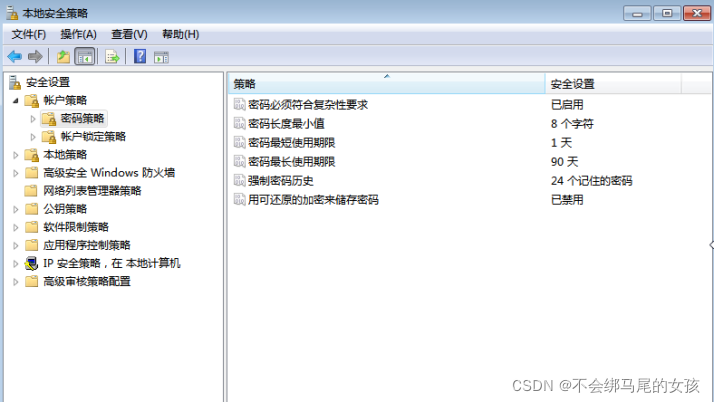Click the 1 天 setting value
The width and height of the screenshot is (715, 403).
tap(561, 143)
